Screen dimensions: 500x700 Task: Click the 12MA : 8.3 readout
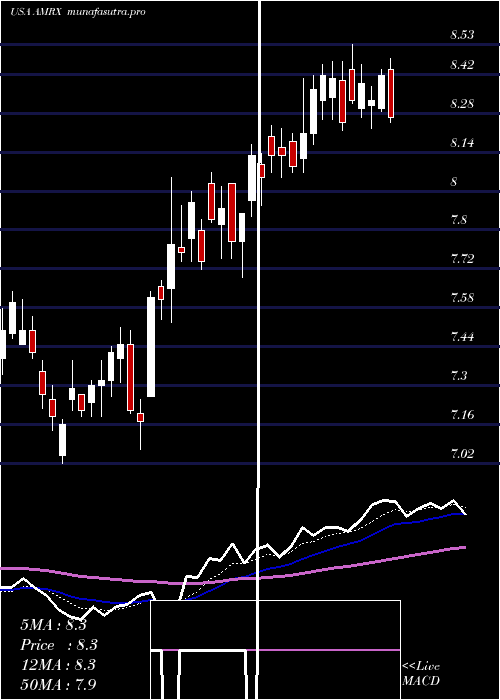click(59, 665)
